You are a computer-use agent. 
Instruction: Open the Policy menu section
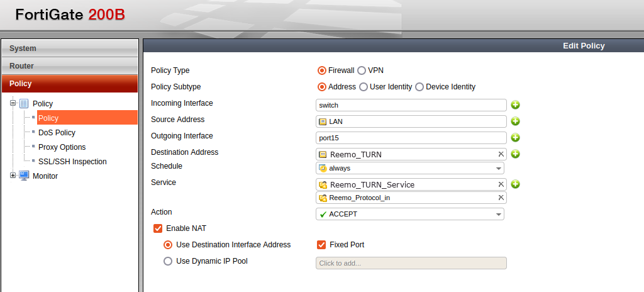pyautogui.click(x=70, y=84)
